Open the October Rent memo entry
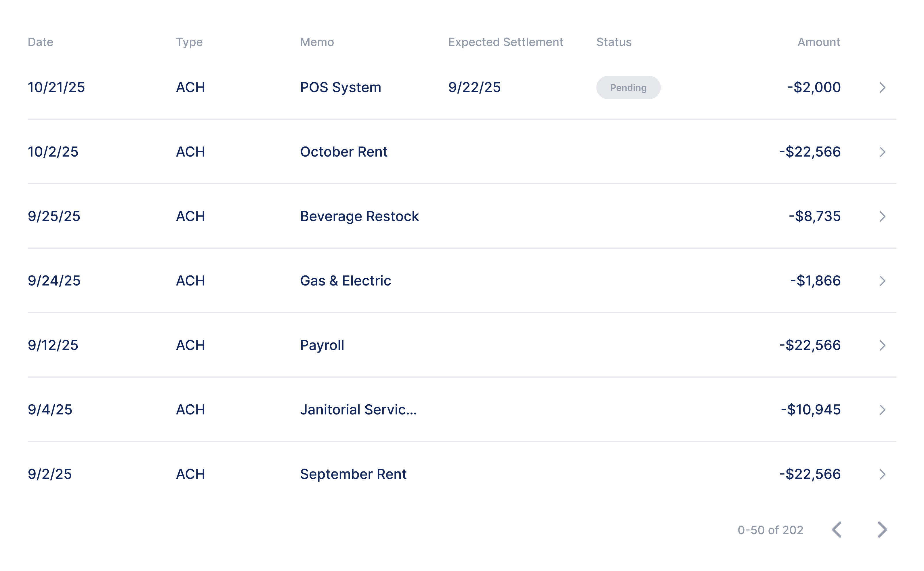Screen dimensions: 924x571 click(343, 152)
